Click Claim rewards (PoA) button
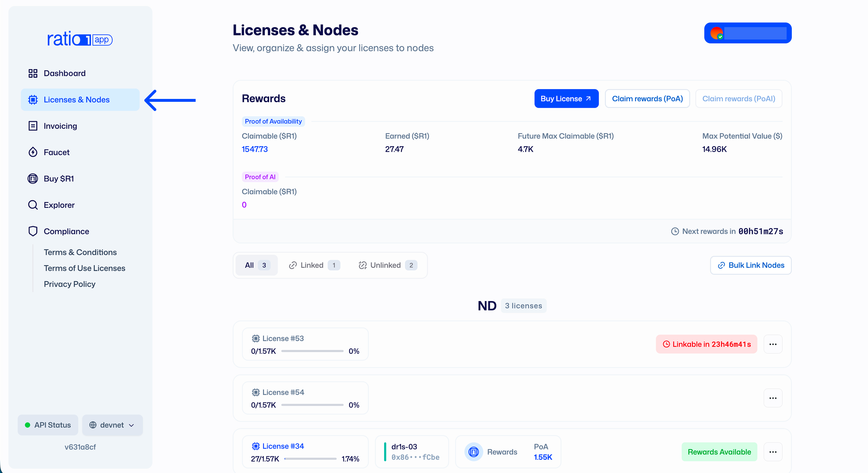The image size is (868, 473). point(647,99)
